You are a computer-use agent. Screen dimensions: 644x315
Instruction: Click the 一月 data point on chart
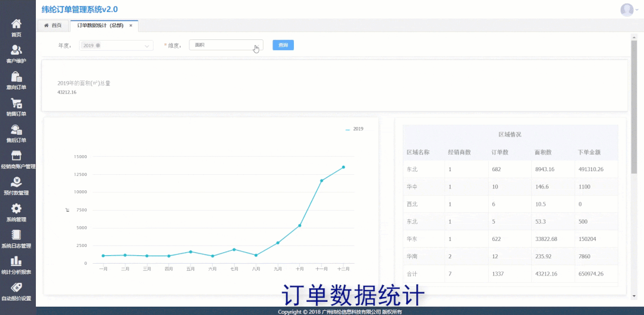(x=103, y=255)
